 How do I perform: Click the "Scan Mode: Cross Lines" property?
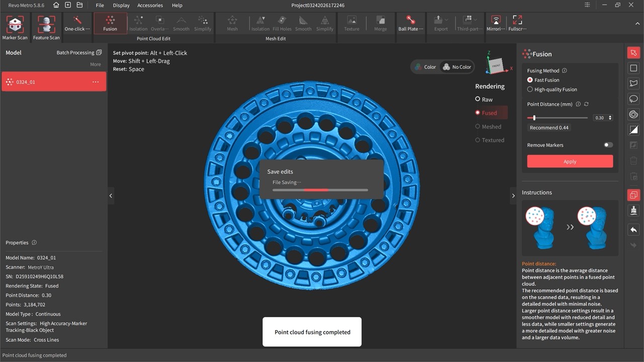click(32, 340)
